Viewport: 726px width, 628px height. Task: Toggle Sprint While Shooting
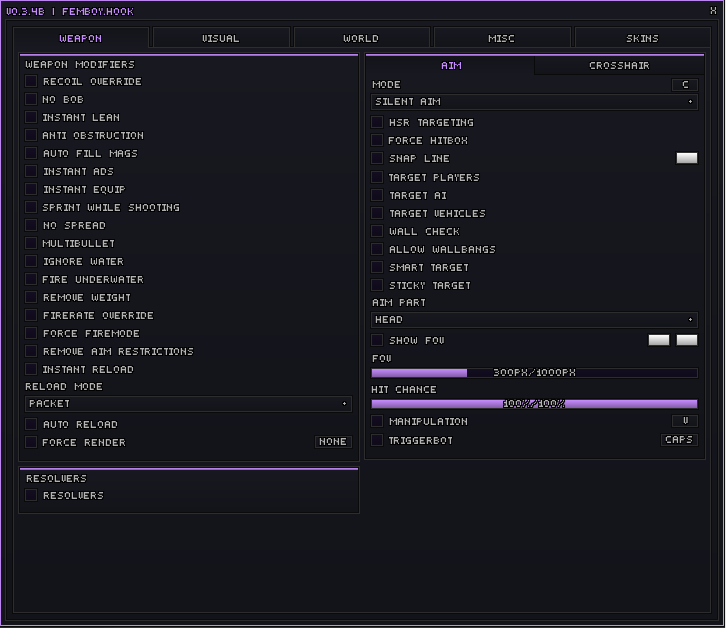pyautogui.click(x=31, y=207)
